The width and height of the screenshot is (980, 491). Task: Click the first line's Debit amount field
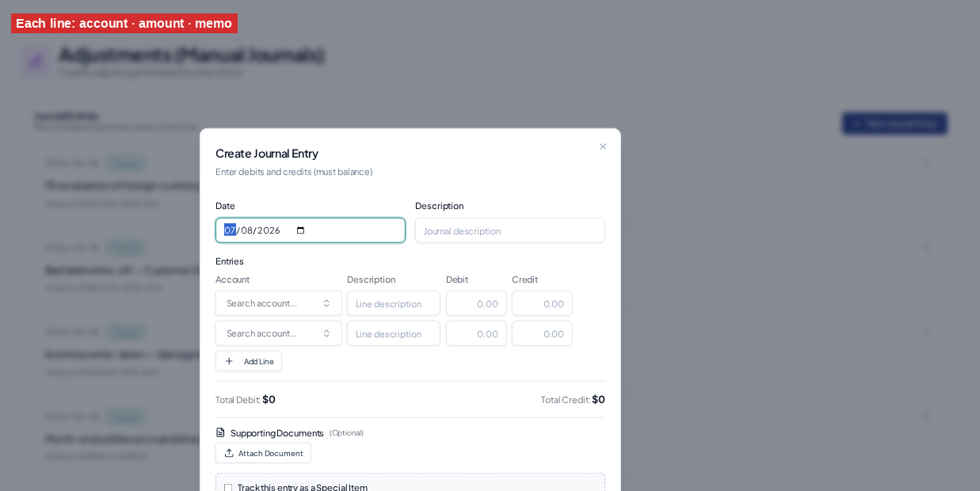[x=476, y=303]
